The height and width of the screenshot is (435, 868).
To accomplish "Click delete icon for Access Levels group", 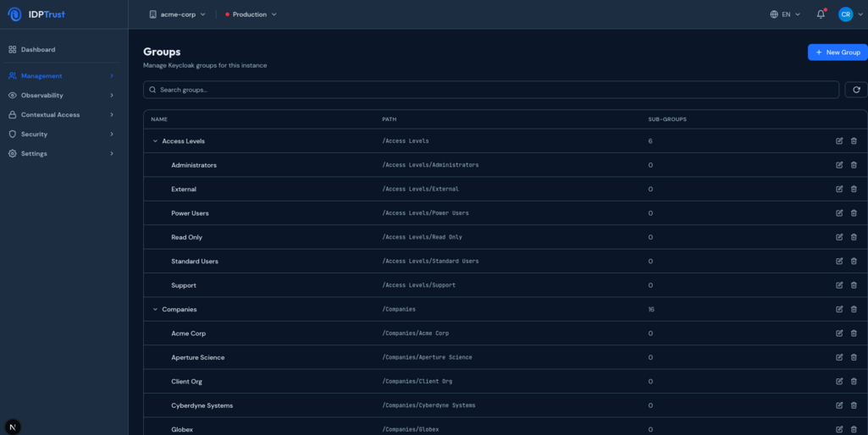I will 854,141.
